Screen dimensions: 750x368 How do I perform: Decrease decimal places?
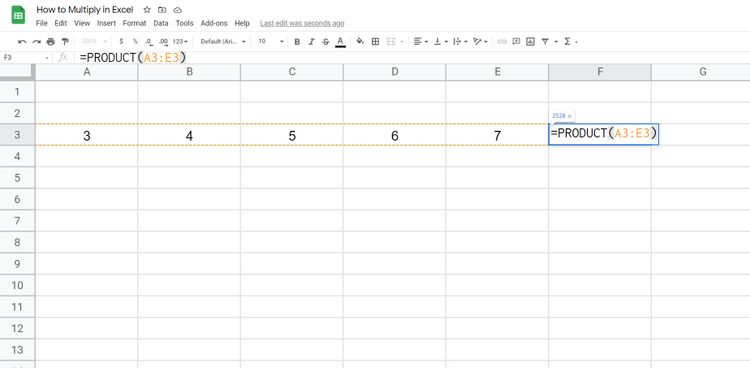click(x=149, y=42)
